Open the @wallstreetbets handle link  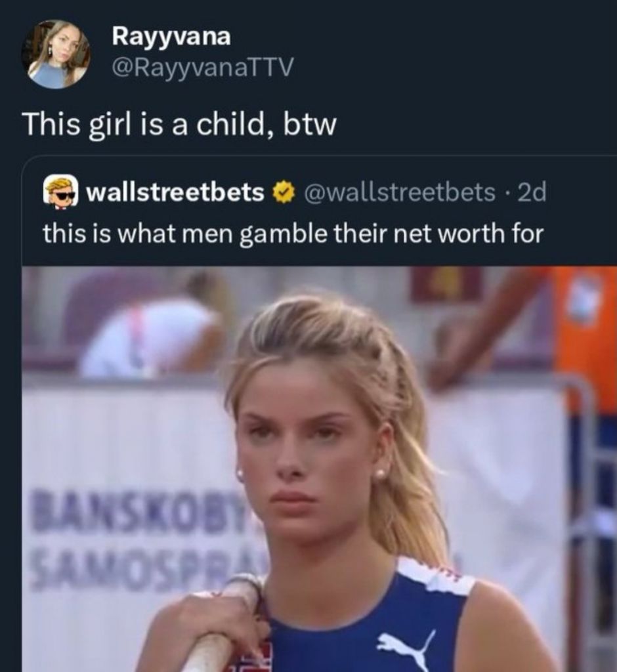400,192
